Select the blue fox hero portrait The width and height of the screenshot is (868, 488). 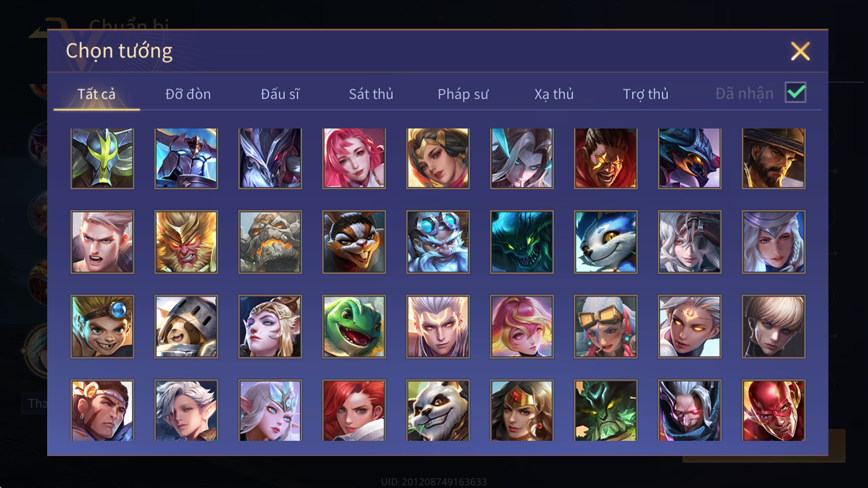coord(605,242)
